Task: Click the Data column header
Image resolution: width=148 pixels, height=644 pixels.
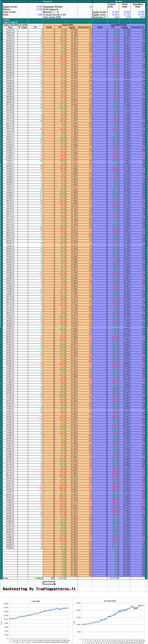Action: (10, 27)
